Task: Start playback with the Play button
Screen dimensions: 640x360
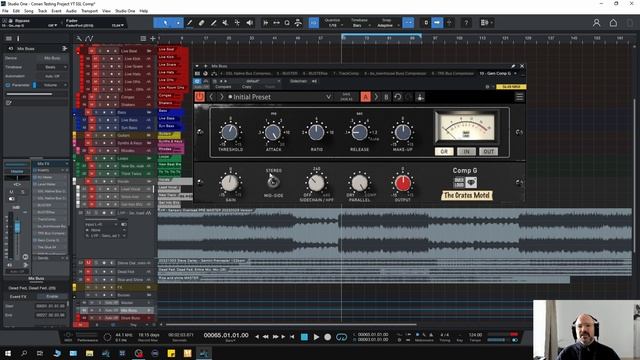Action: pyautogui.click(x=316, y=337)
